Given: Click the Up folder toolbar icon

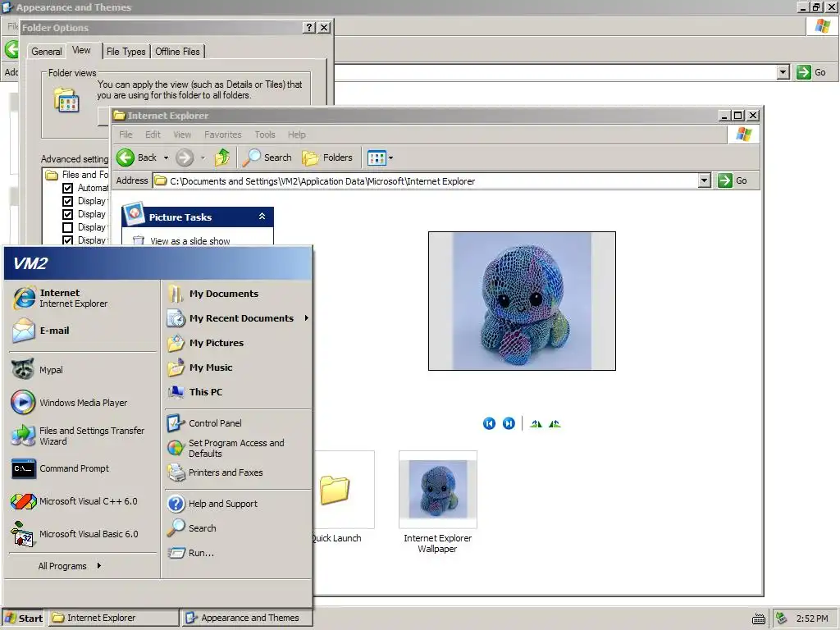Looking at the screenshot, I should [222, 157].
